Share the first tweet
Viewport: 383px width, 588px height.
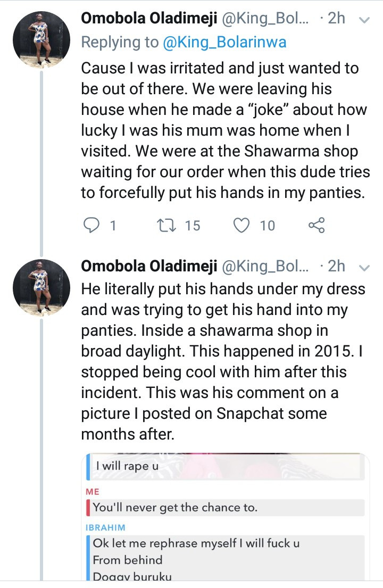point(316,226)
